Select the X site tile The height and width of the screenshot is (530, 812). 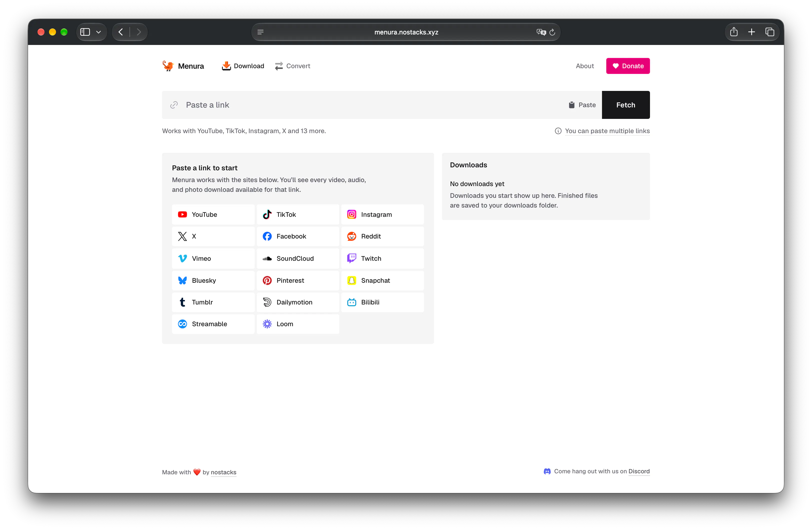[x=213, y=236]
